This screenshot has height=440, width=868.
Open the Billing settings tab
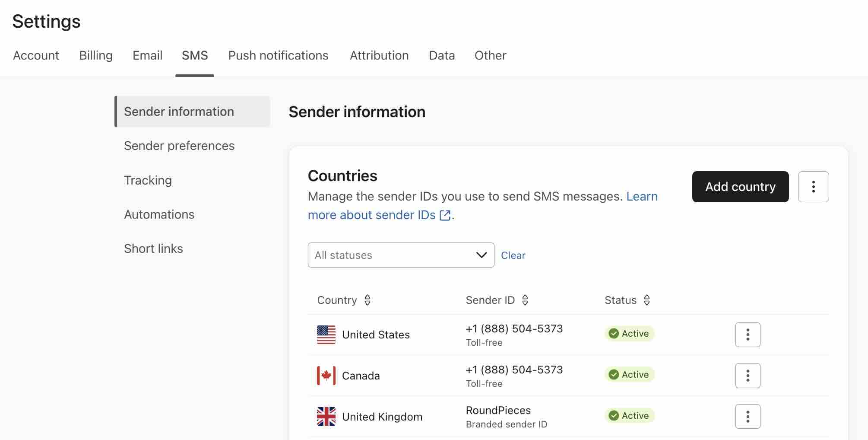(96, 55)
